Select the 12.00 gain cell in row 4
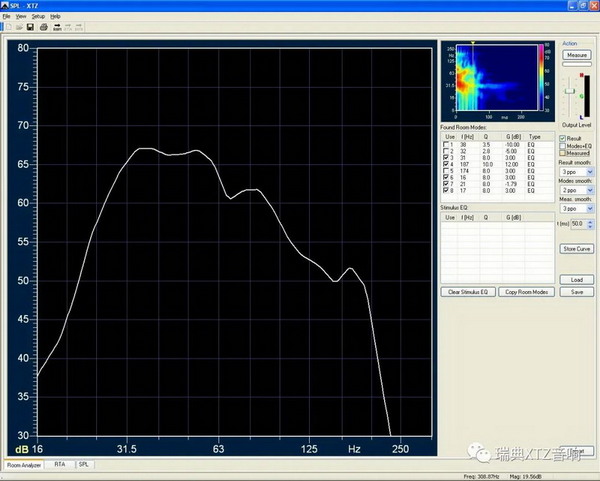The height and width of the screenshot is (481, 600). point(512,164)
